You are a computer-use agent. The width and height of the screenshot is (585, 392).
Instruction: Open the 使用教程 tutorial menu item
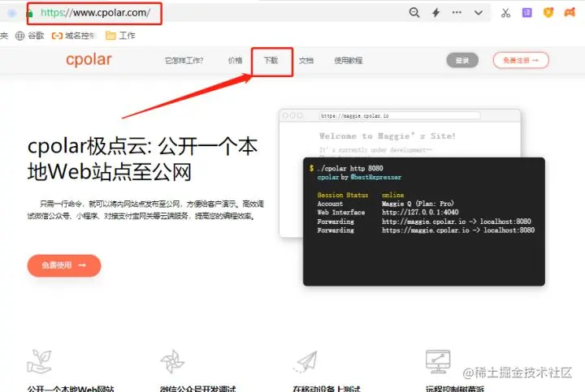click(348, 60)
